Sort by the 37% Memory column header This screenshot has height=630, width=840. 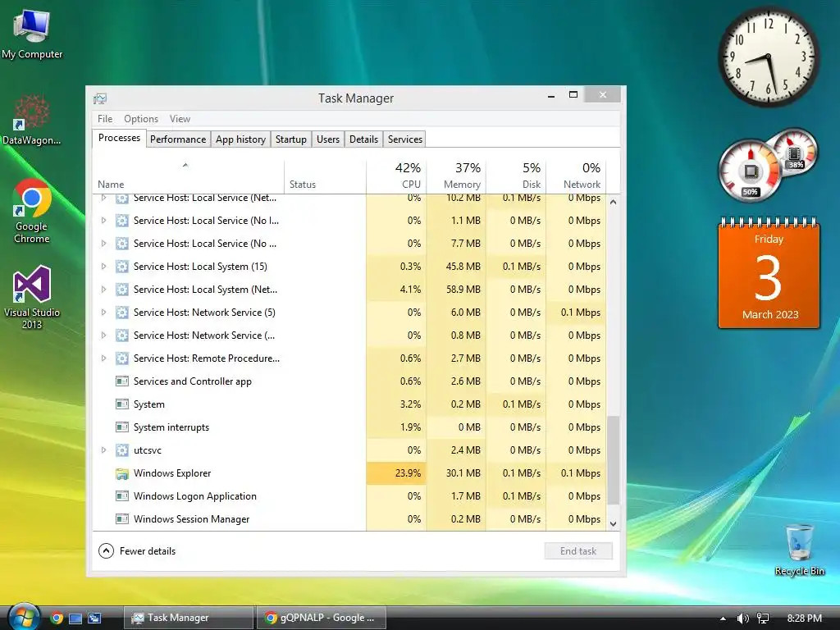(456, 176)
